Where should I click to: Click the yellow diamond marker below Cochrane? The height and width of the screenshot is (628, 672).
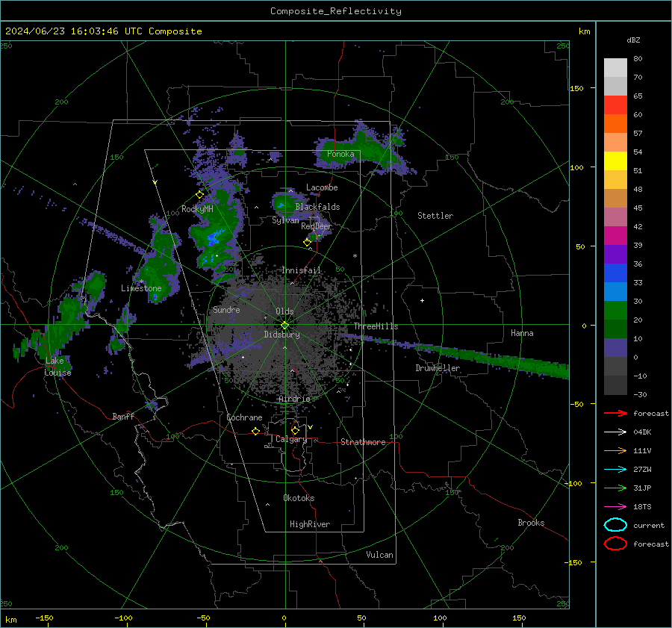256,431
